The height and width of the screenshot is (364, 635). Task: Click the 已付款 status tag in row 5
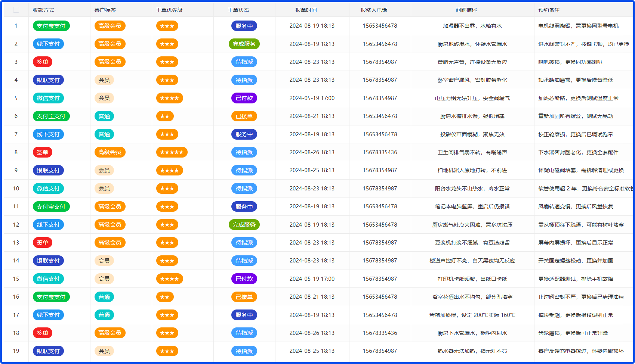point(244,98)
